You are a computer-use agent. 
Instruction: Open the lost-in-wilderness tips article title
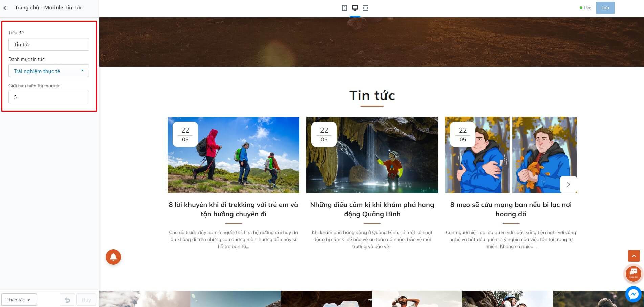511,209
